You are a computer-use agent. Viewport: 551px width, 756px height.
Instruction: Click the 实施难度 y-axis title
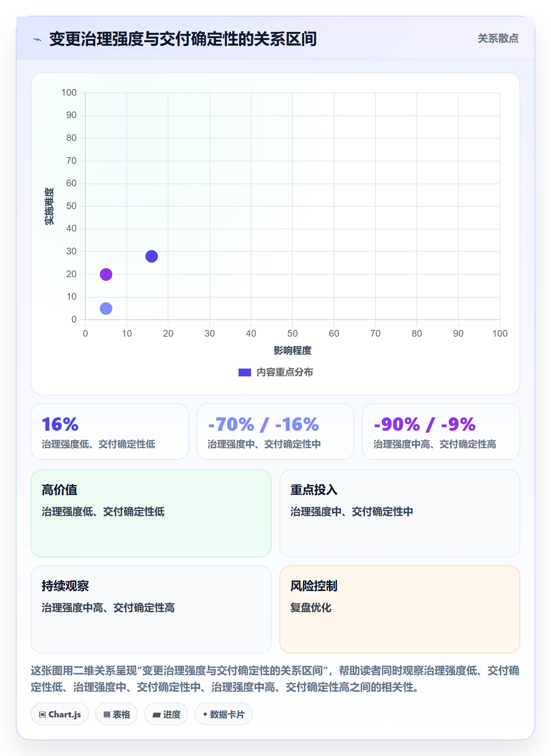pos(49,206)
